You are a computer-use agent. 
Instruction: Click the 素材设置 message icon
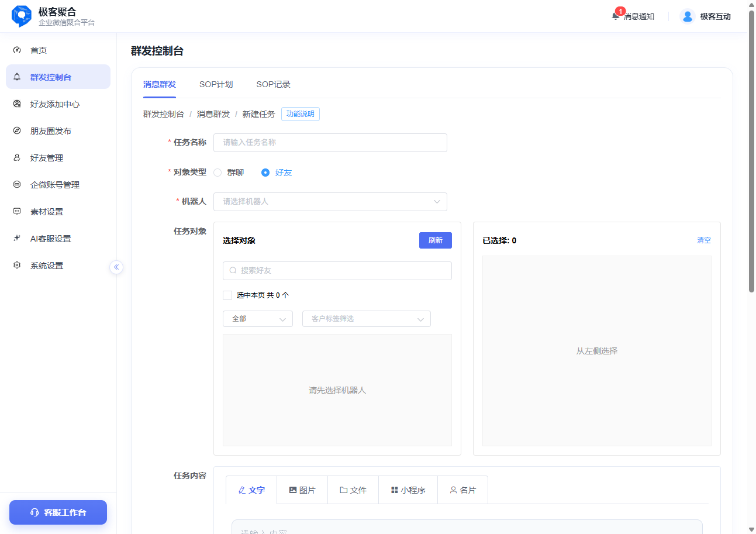click(17, 212)
